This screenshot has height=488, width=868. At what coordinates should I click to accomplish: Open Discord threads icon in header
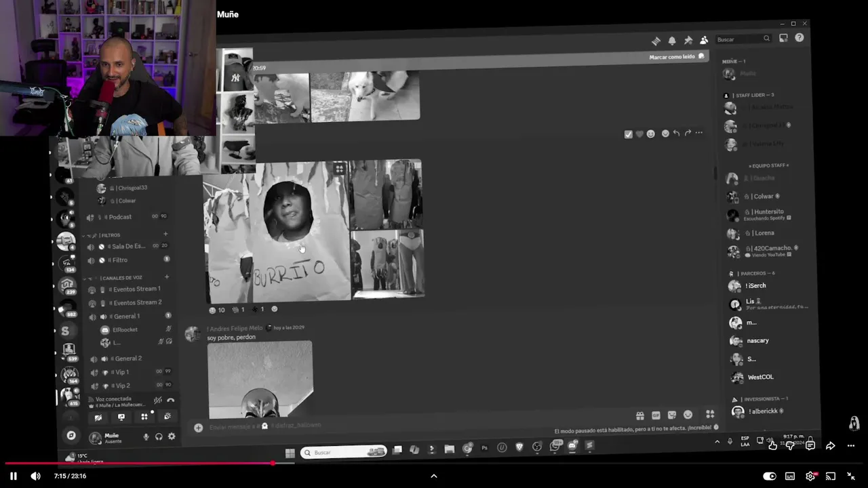click(x=656, y=41)
